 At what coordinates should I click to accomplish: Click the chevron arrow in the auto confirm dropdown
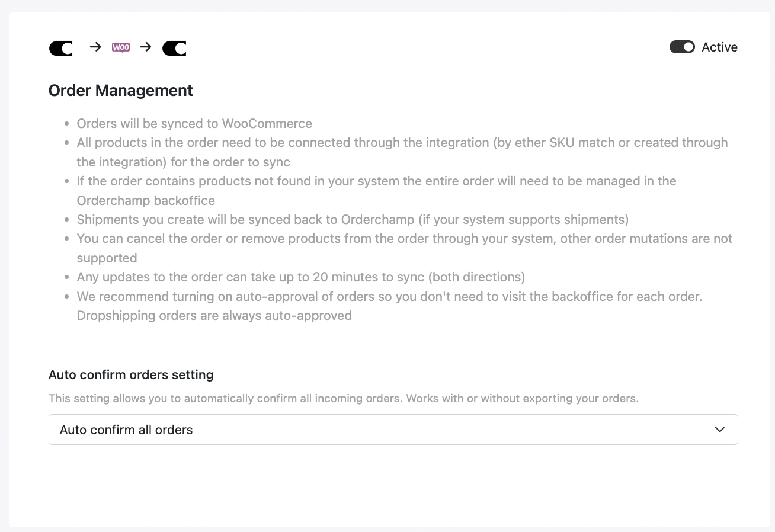[x=720, y=430]
